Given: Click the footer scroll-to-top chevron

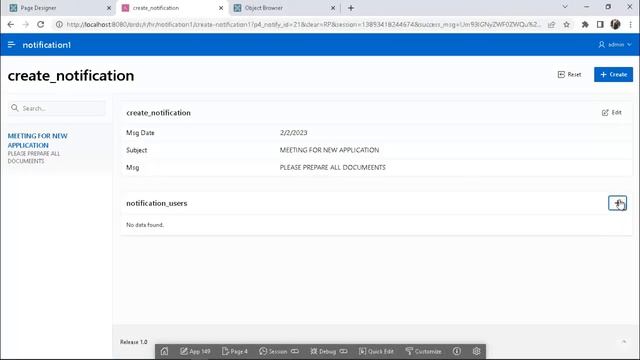Looking at the screenshot, I should pos(624,342).
